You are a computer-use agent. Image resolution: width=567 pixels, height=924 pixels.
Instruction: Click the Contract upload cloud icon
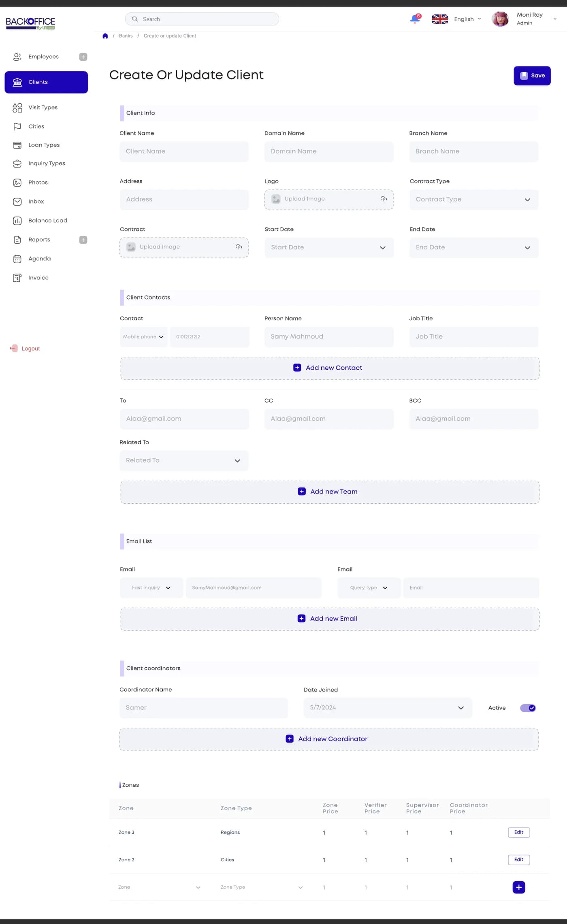pos(239,247)
